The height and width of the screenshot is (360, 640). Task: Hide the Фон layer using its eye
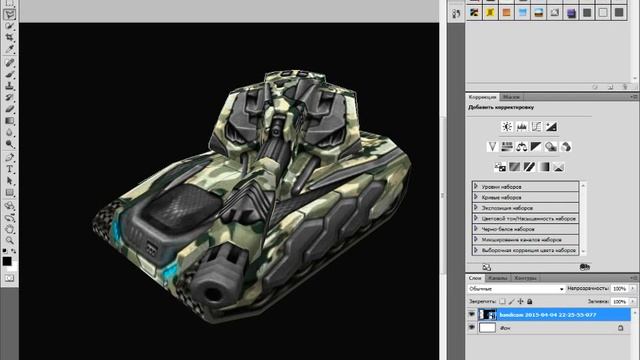[x=471, y=327]
